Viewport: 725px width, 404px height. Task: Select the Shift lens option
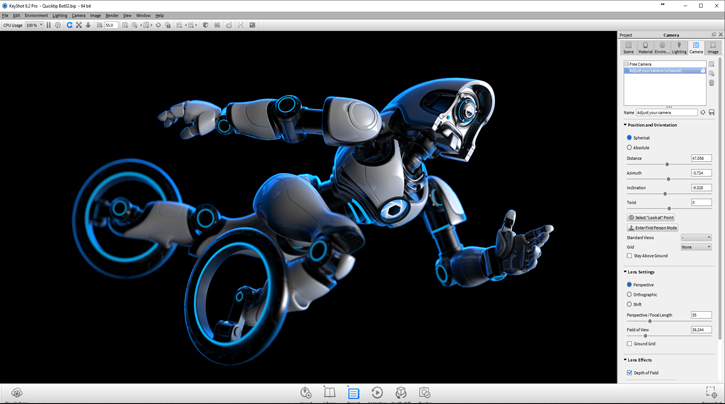629,304
